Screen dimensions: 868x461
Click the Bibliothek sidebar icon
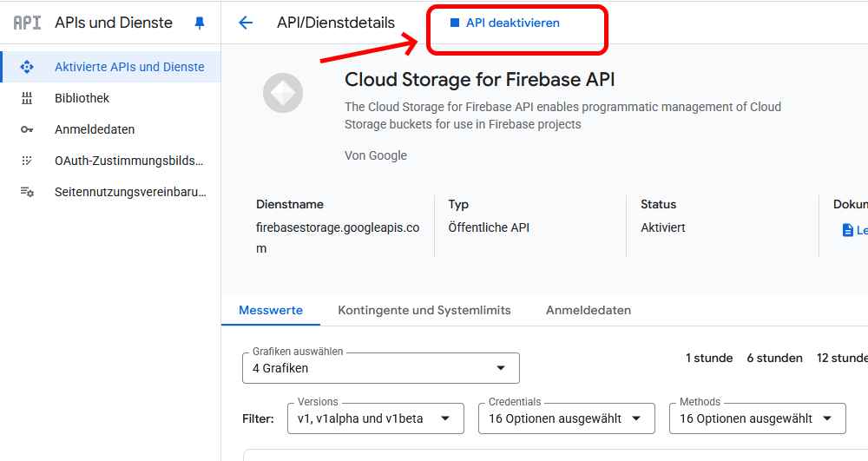pyautogui.click(x=27, y=98)
